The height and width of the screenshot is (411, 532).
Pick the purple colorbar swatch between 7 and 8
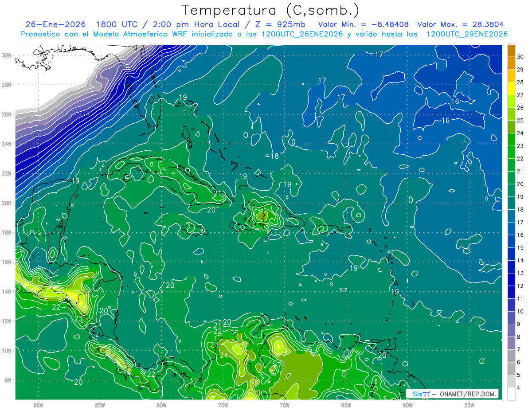(x=512, y=343)
